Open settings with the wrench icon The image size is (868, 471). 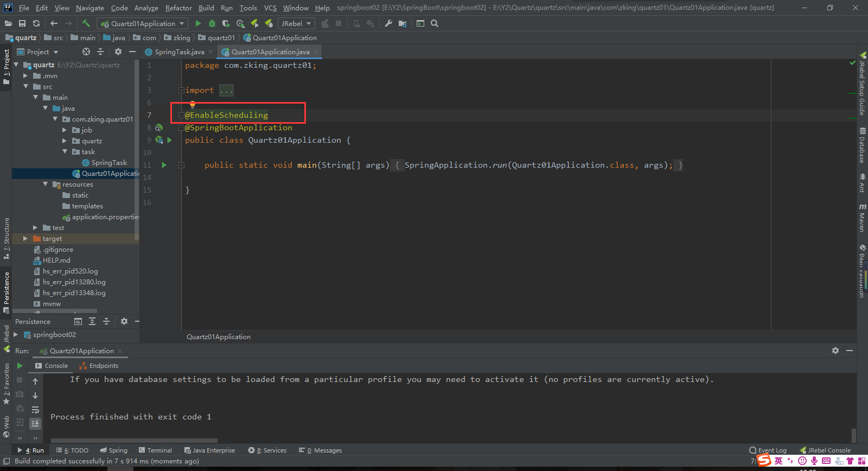[388, 23]
